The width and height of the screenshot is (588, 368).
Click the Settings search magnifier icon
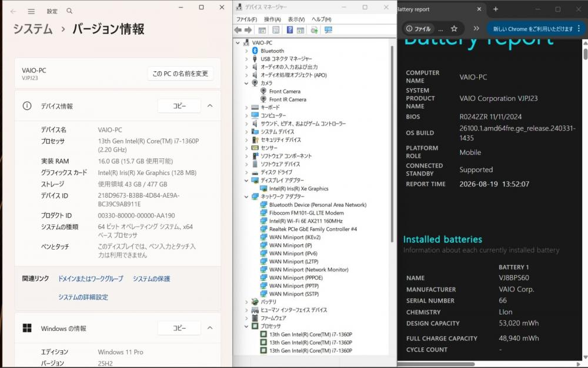[69, 11]
